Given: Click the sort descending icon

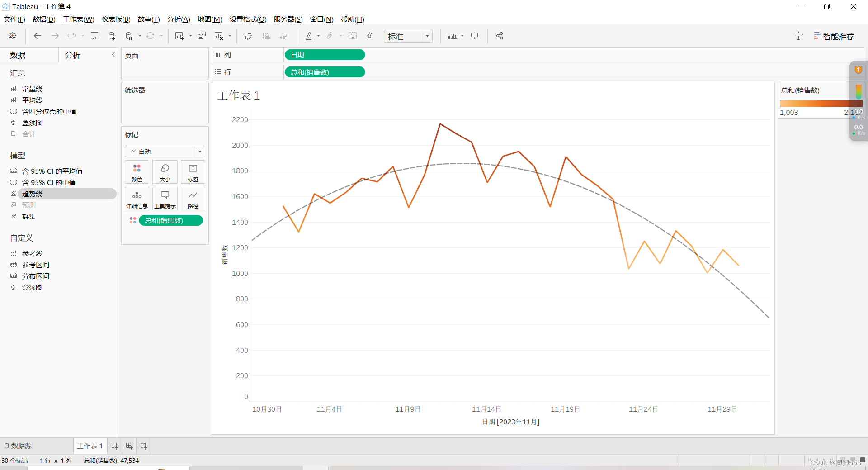Looking at the screenshot, I should (x=284, y=36).
